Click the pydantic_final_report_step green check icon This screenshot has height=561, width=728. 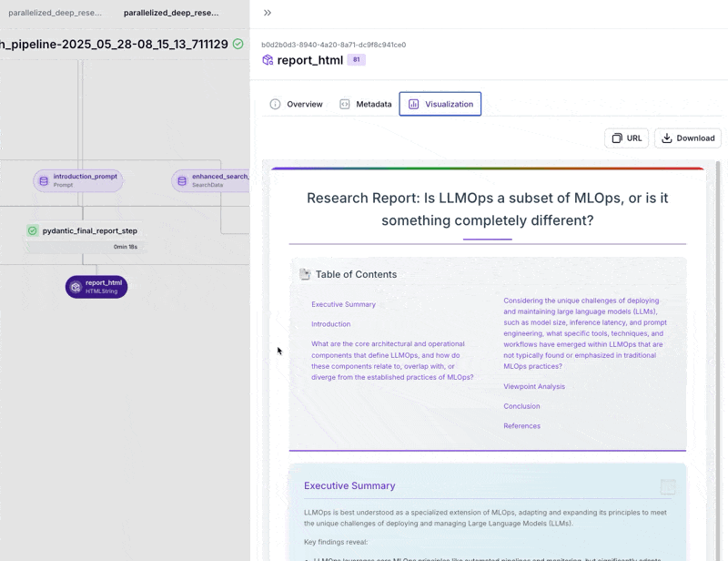coord(33,231)
